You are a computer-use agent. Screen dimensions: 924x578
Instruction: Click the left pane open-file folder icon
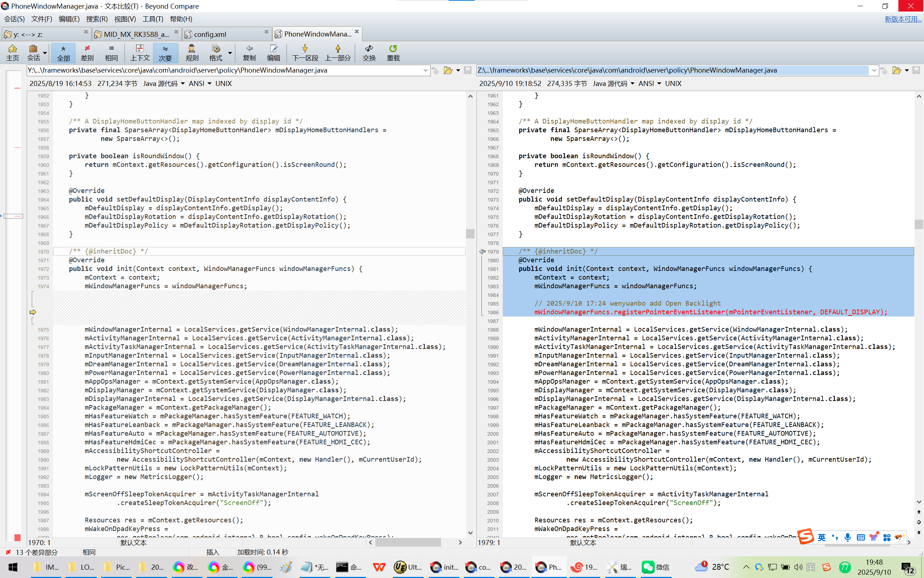pos(448,70)
